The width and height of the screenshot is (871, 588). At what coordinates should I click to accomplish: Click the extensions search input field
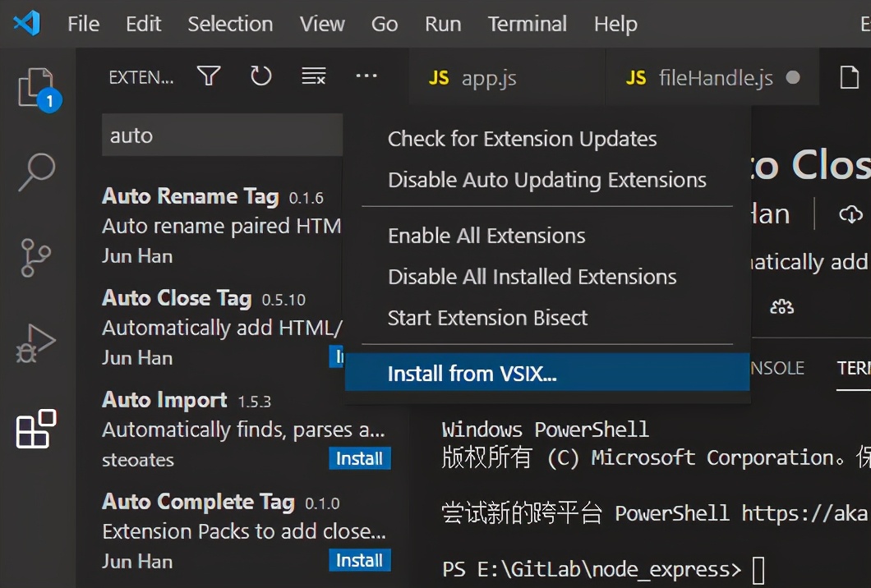click(222, 134)
